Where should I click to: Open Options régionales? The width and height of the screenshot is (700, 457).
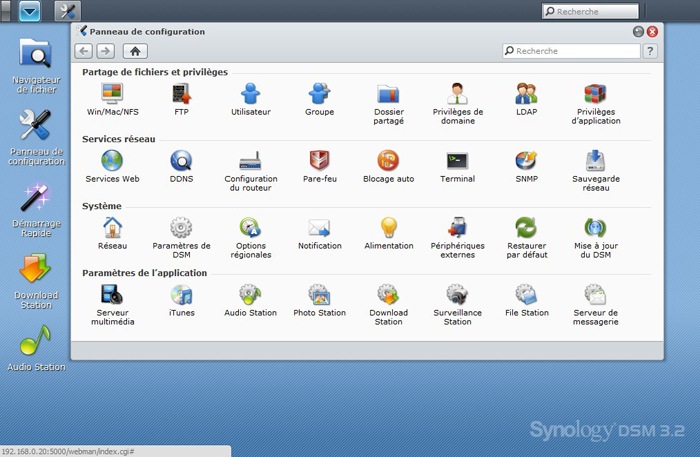[250, 237]
